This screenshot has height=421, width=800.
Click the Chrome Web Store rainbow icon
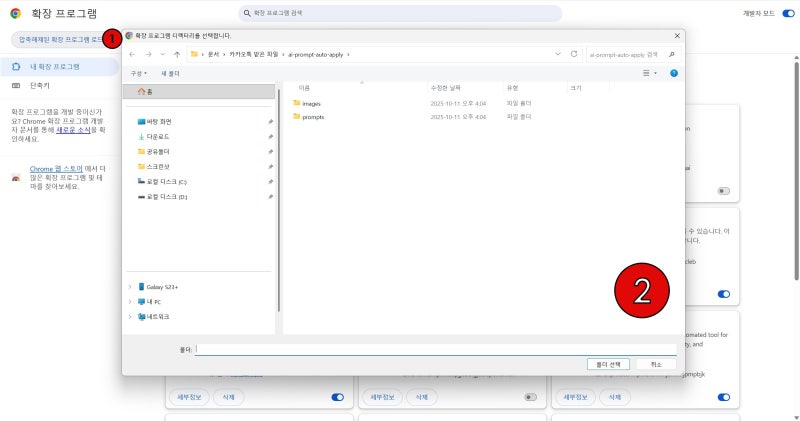coord(16,178)
